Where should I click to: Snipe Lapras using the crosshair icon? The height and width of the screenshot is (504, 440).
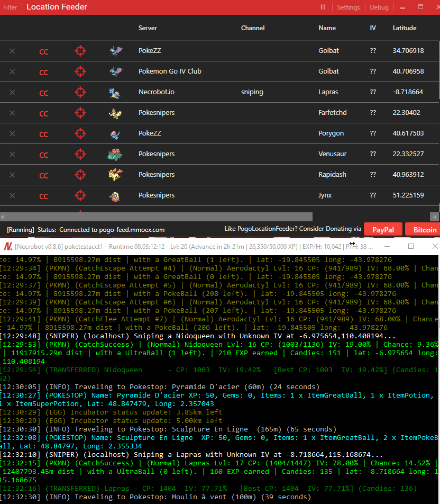80,92
